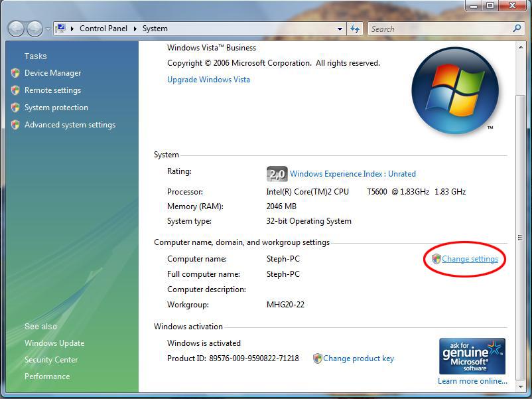Viewport: 532px width, 399px height.
Task: Click the Advanced system settings shield icon
Action: (x=15, y=125)
